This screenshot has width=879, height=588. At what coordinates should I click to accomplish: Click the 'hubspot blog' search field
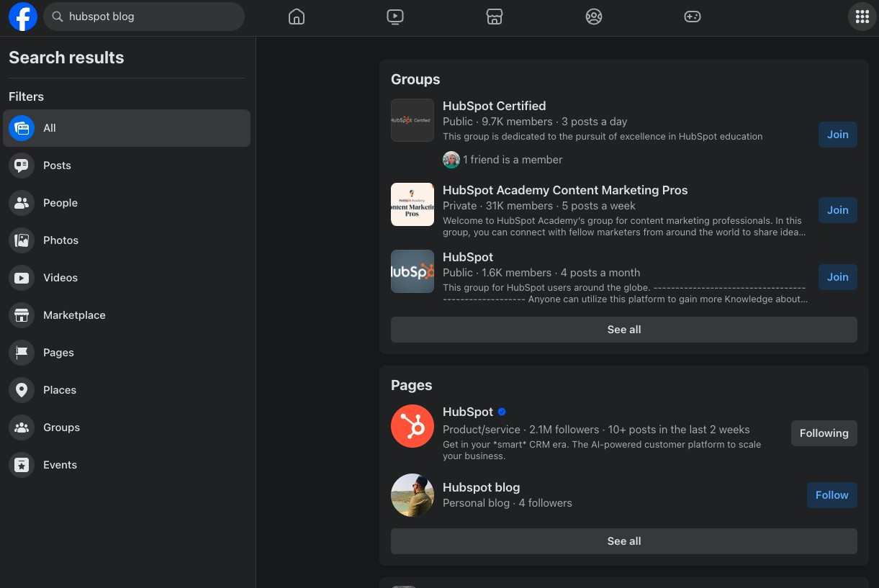click(144, 17)
